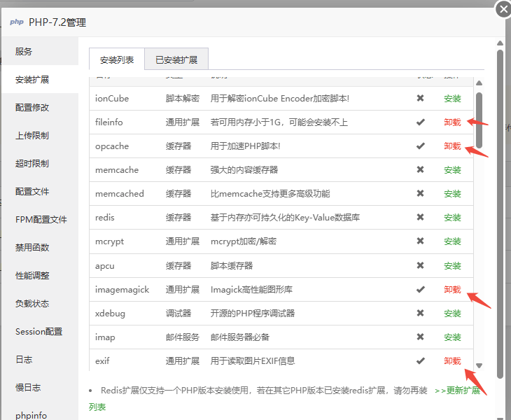Select the xdebug extension name
511x420 pixels.
(x=110, y=313)
